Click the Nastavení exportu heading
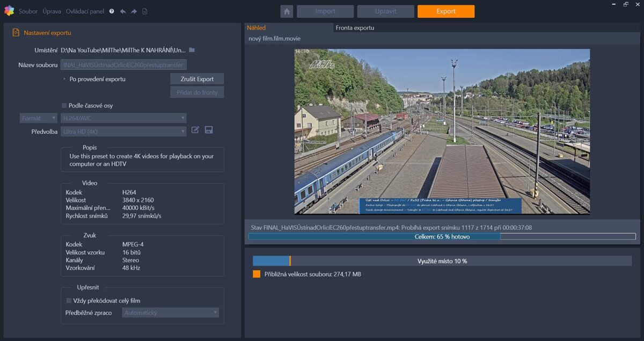 coord(47,33)
